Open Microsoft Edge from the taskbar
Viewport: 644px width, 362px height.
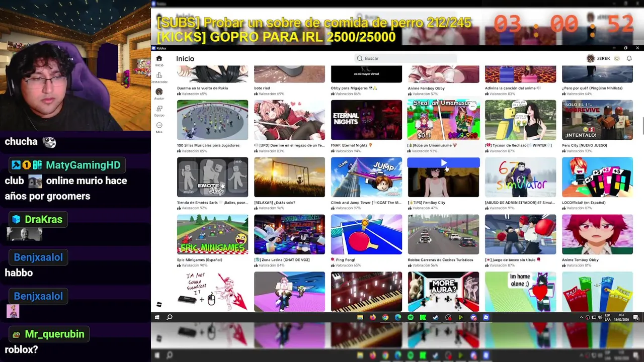398,317
